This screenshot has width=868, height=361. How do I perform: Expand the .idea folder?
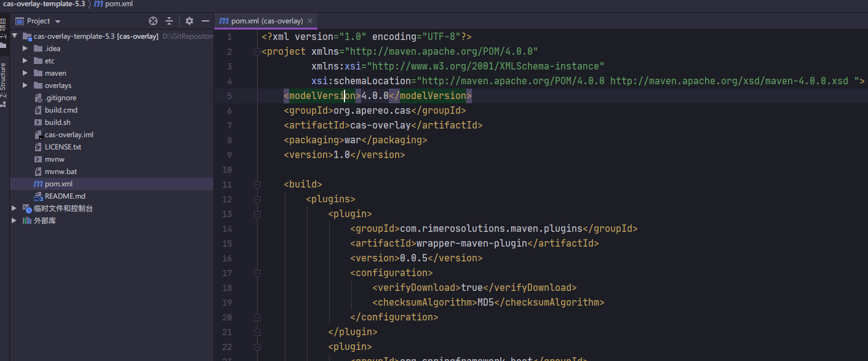point(25,49)
